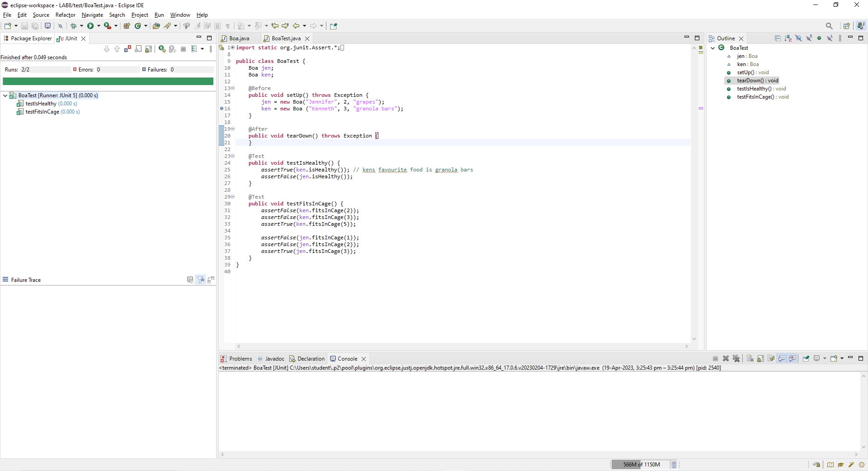Click Remove All Terminated Launches double-X icon
The image size is (868, 471).
tap(736, 358)
